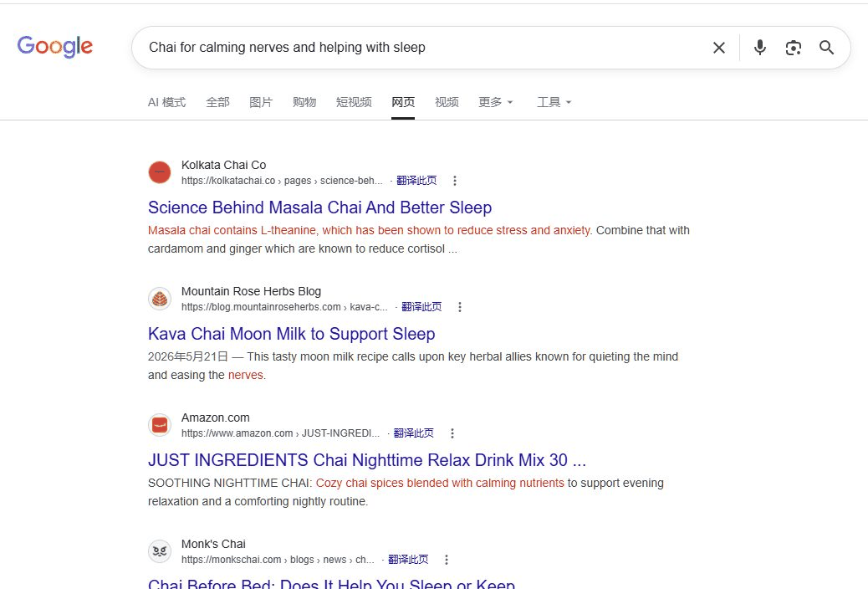
Task: Open Science Behind Masala Chai And Better Sleep
Action: pos(319,207)
